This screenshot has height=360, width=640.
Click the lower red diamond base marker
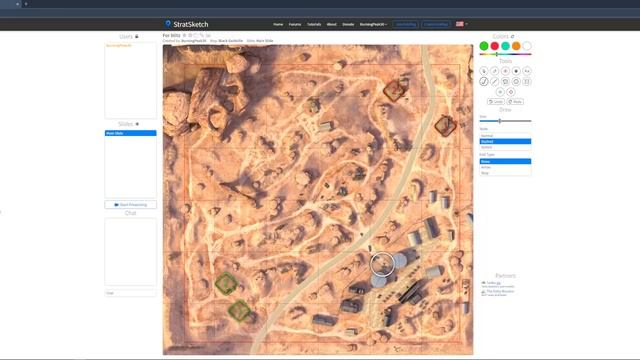(445, 126)
